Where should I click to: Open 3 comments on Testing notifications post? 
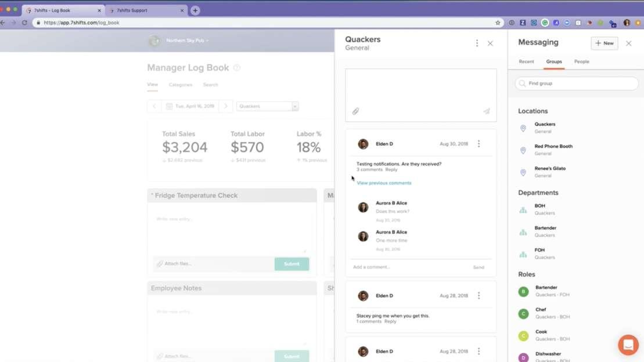pyautogui.click(x=369, y=169)
